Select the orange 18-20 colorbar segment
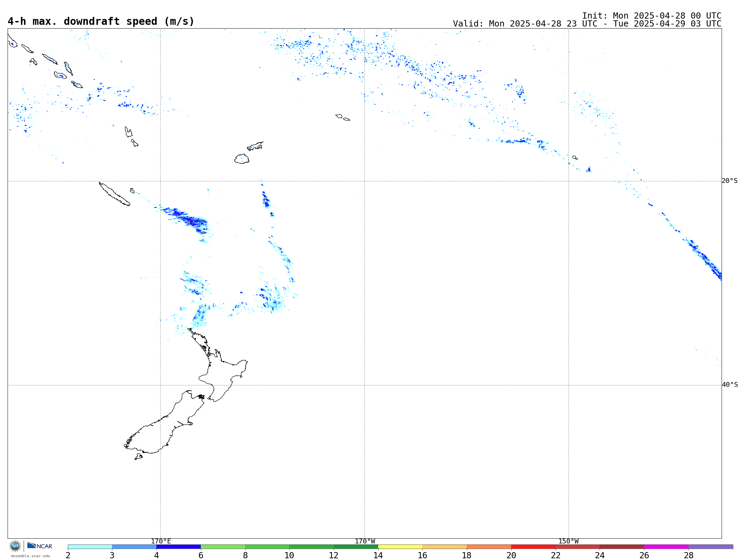 click(489, 547)
